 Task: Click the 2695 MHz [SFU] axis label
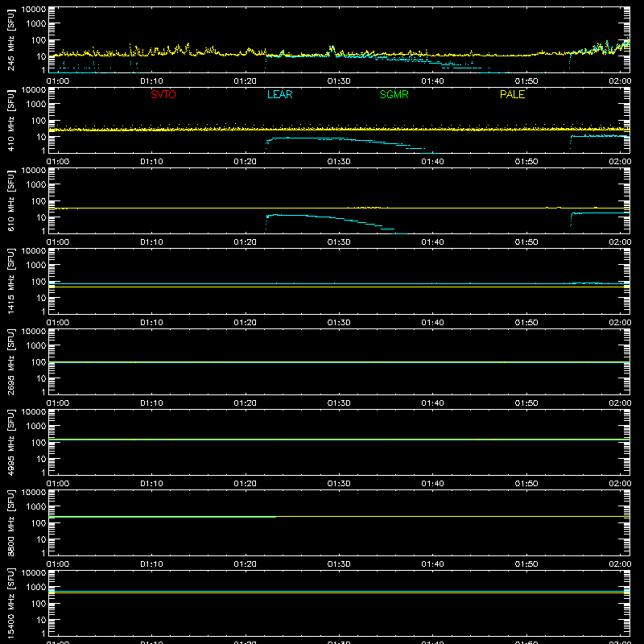pyautogui.click(x=10, y=361)
